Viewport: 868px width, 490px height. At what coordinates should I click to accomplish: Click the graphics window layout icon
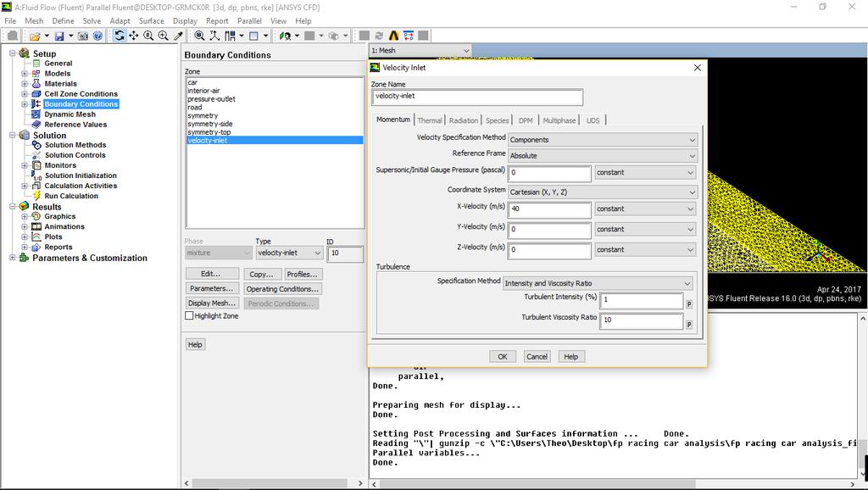pos(253,36)
